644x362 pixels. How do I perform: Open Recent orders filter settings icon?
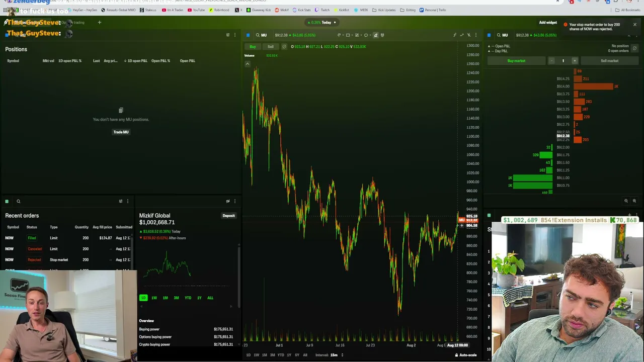tap(121, 202)
